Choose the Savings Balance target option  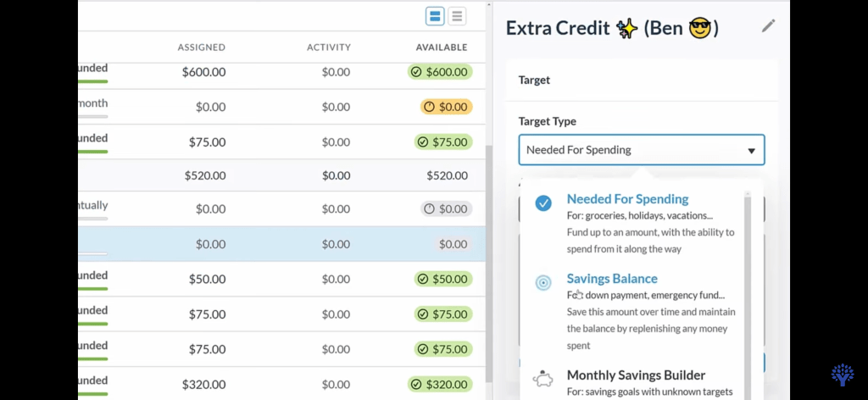[x=650, y=312]
